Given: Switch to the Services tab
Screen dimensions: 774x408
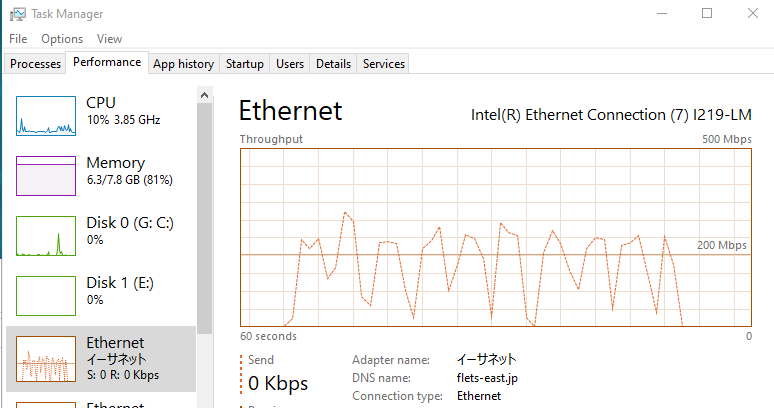Looking at the screenshot, I should point(384,64).
